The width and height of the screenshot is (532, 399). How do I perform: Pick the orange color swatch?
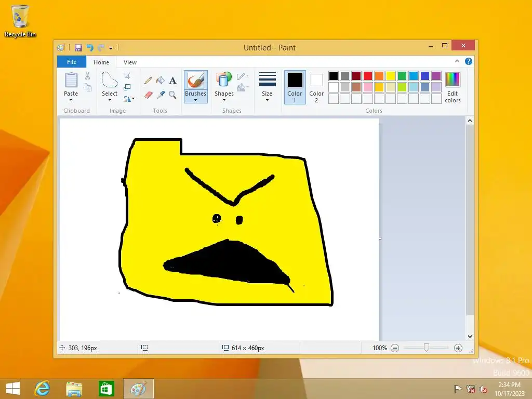tap(379, 76)
